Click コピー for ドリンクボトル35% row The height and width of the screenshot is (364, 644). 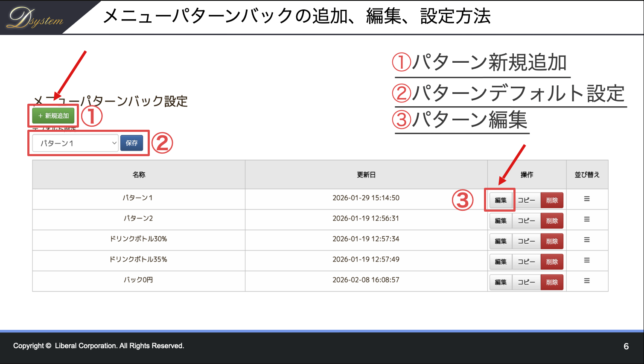pyautogui.click(x=526, y=262)
